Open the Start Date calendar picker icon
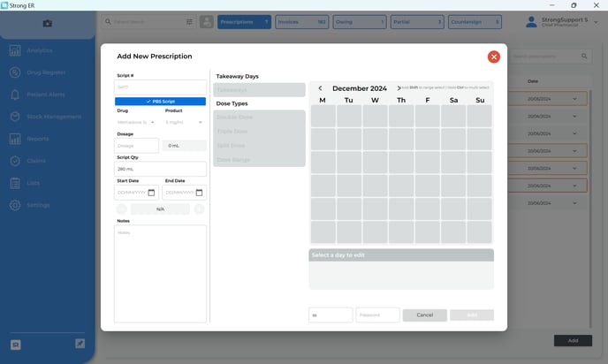 coord(151,193)
